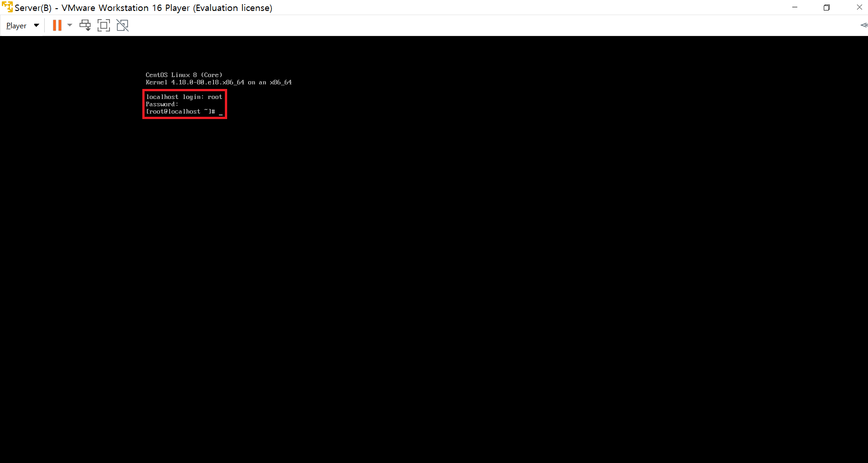
Task: Click the double-chevron icon at the toolbar's right
Action: [863, 25]
